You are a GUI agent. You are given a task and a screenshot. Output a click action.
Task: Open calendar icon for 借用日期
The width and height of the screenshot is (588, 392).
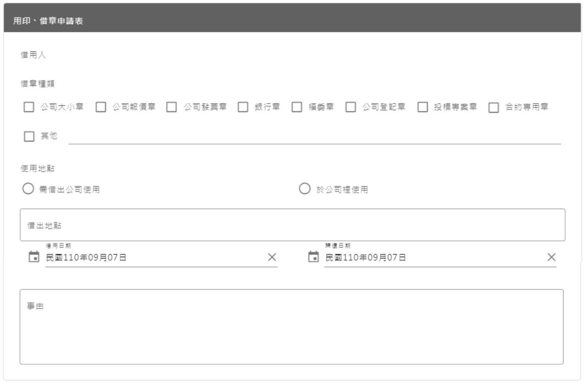point(34,257)
